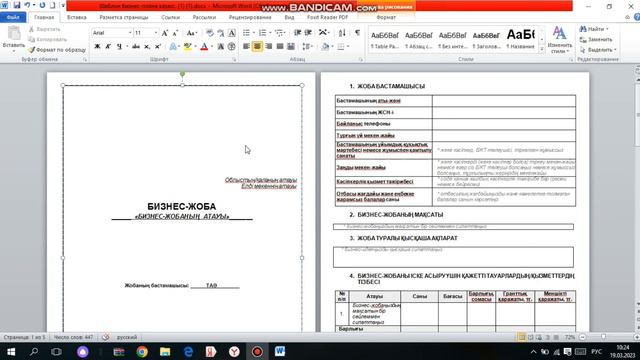Select the Table Pa... style
640x360 pixels.
pyautogui.click(x=384, y=40)
